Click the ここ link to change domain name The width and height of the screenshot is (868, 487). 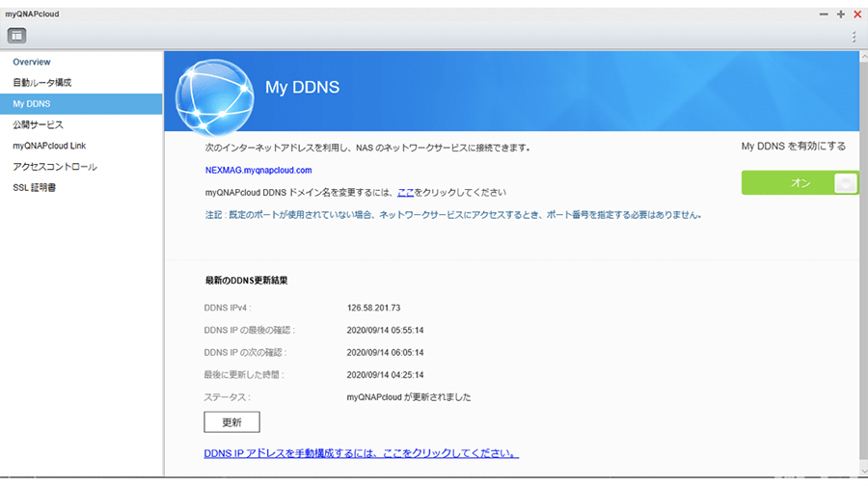pos(405,192)
